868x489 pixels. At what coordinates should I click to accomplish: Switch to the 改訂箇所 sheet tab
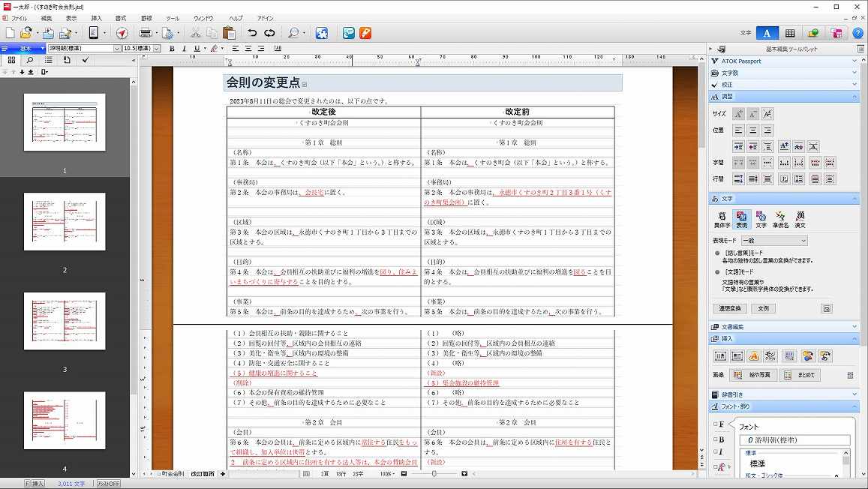203,474
